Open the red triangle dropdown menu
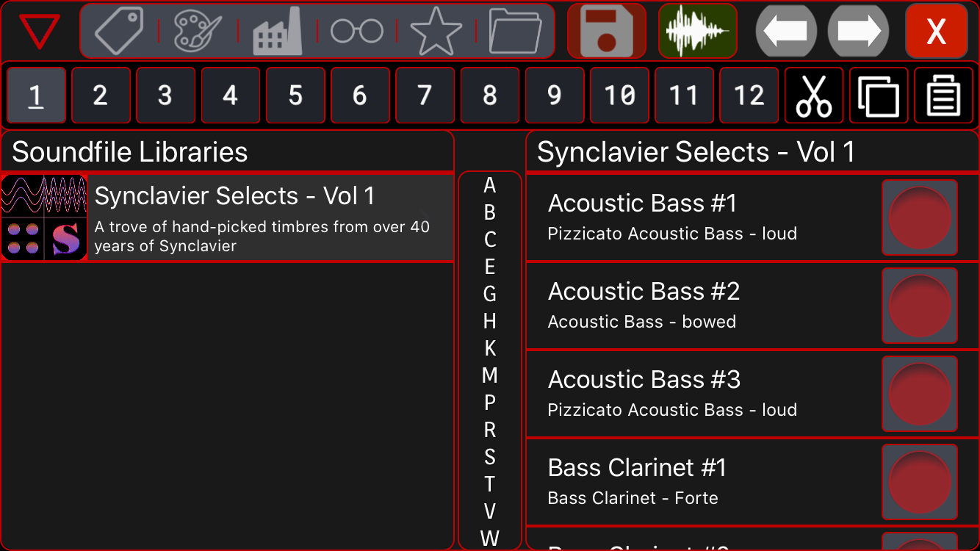The width and height of the screenshot is (980, 551). coord(40,32)
